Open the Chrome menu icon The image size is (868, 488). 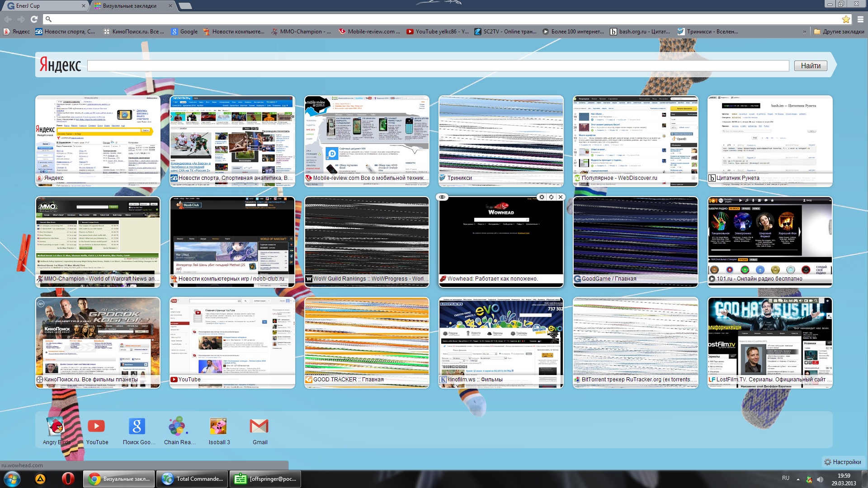[860, 19]
